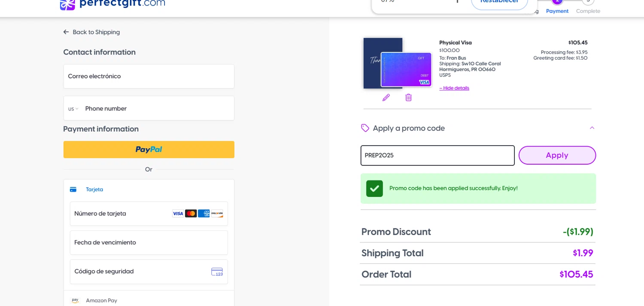Click the promo code success message text
This screenshot has height=306, width=644.
pos(453,188)
